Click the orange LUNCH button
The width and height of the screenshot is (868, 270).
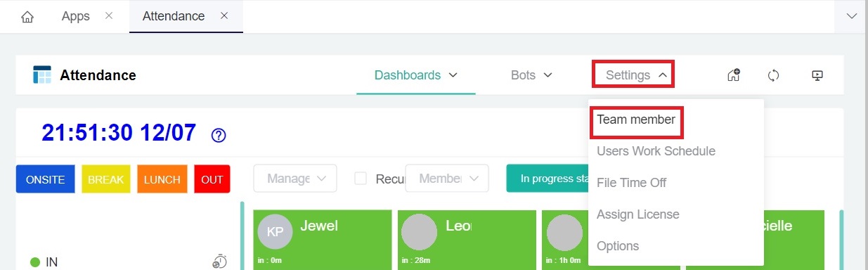162,179
